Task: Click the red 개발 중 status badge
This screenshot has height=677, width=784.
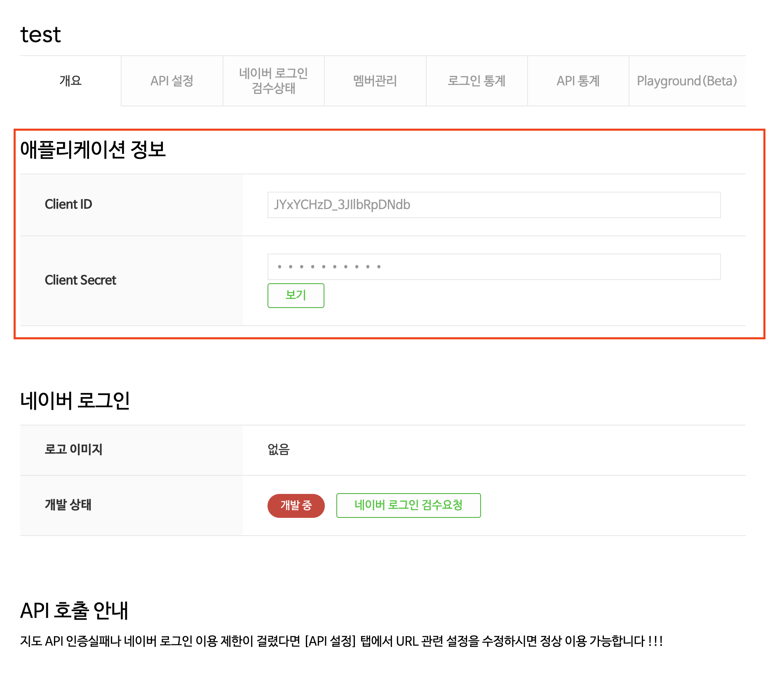Action: [296, 505]
